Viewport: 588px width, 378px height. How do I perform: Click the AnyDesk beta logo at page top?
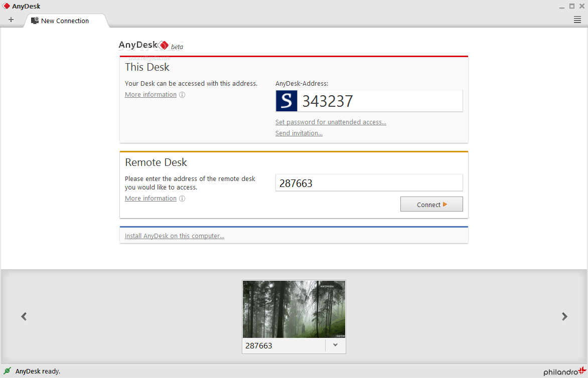pos(149,45)
